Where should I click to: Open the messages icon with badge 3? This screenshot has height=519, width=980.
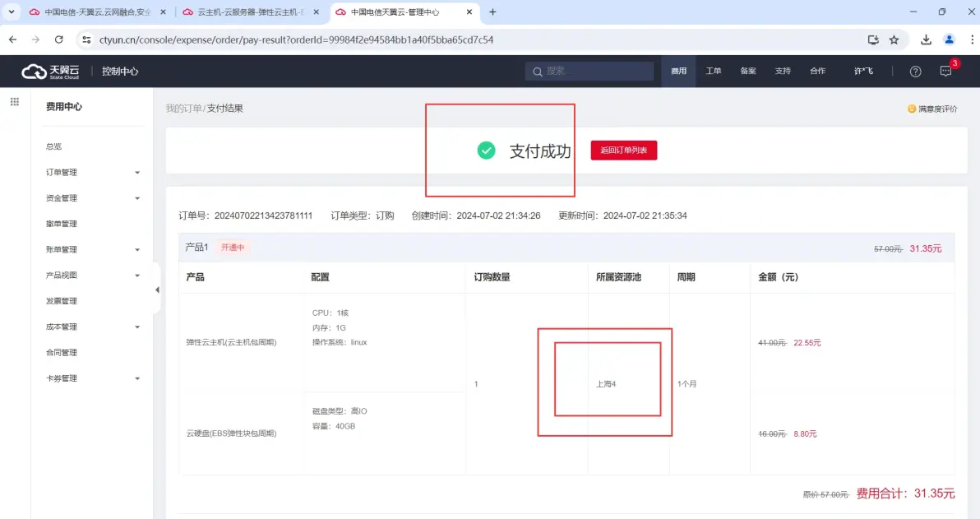(x=945, y=72)
